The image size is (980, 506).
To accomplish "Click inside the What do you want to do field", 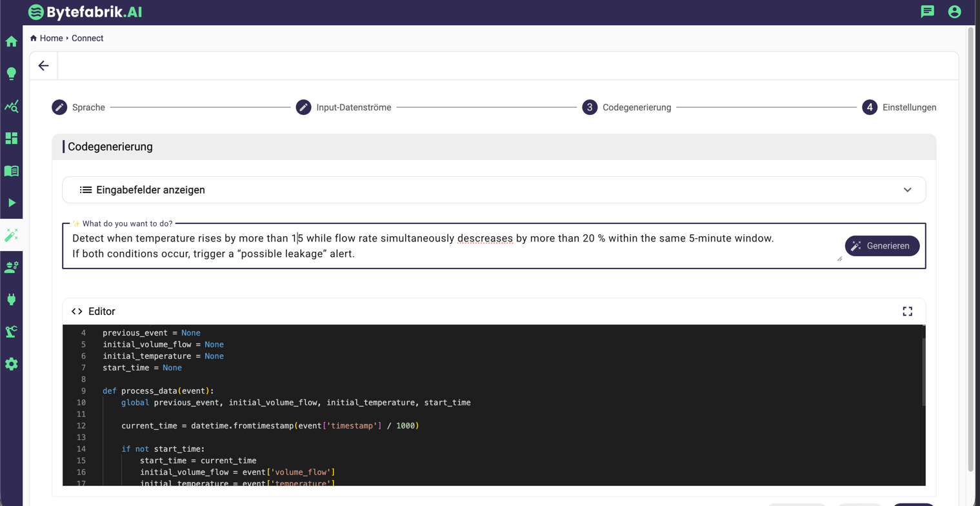I will [419, 246].
